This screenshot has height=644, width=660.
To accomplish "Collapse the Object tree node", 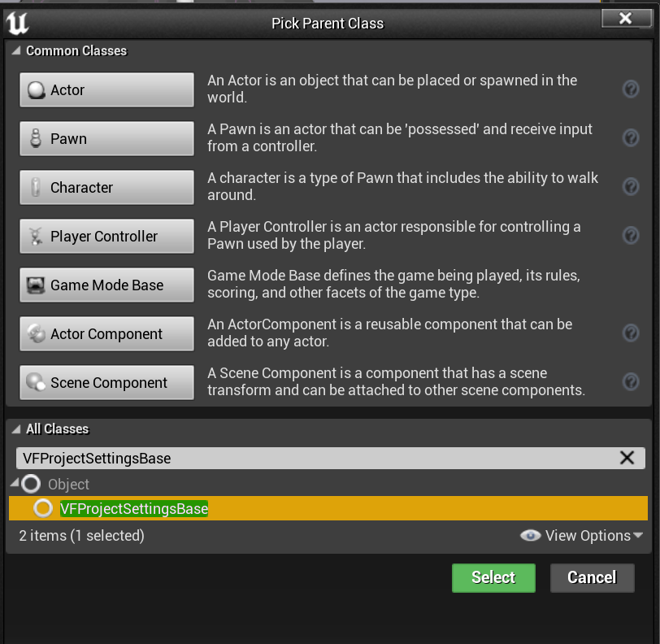I will [15, 485].
